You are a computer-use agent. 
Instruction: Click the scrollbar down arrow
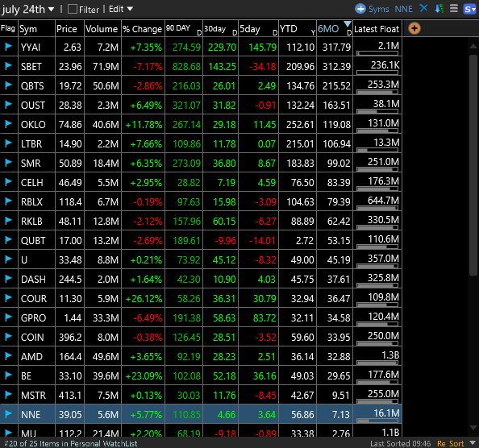(473, 428)
